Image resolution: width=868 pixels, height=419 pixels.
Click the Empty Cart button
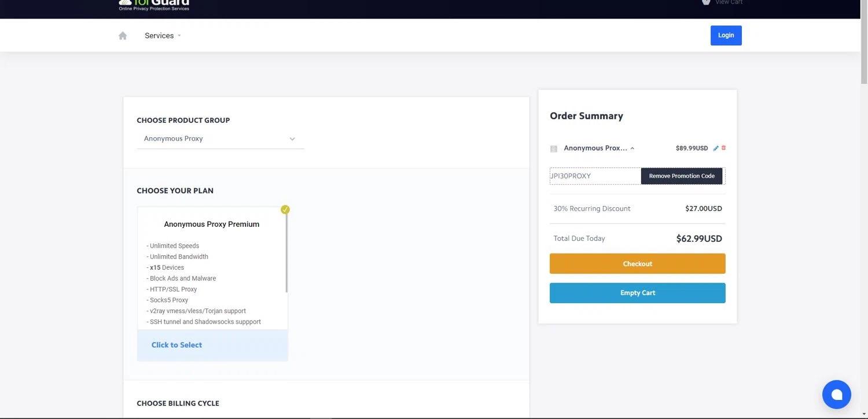pos(638,293)
